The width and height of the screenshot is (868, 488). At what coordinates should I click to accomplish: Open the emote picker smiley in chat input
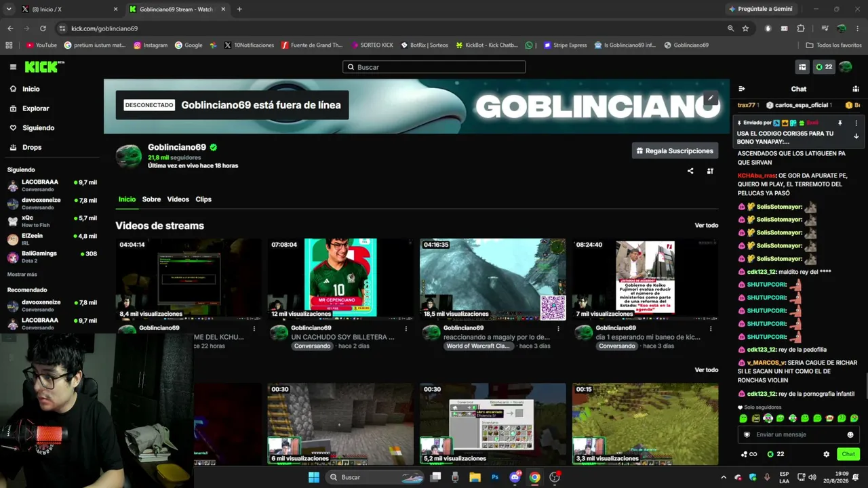point(850,434)
